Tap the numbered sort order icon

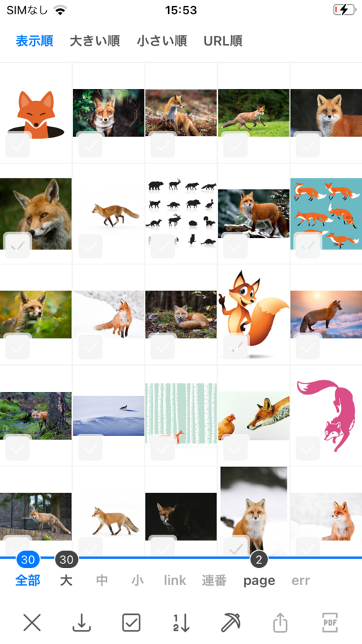tap(181, 622)
